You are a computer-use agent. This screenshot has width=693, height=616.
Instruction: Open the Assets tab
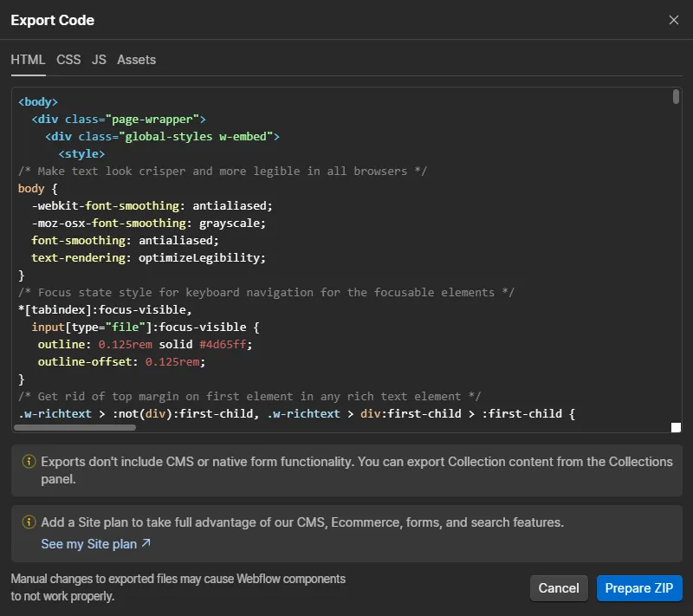[137, 60]
